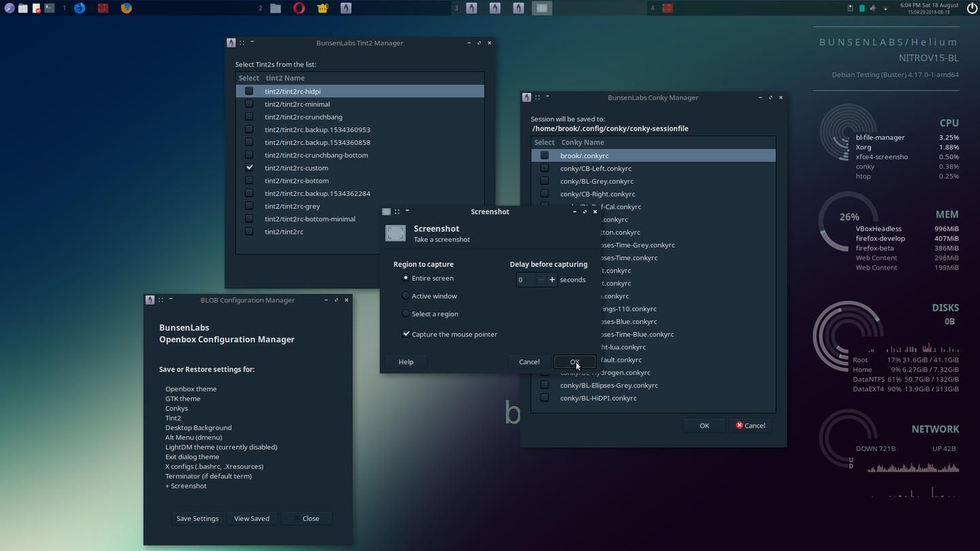Screen dimensions: 980x551
Task: Tick the conky/BL-Ellipses-Grey.conkyrc checkbox
Action: coord(544,385)
